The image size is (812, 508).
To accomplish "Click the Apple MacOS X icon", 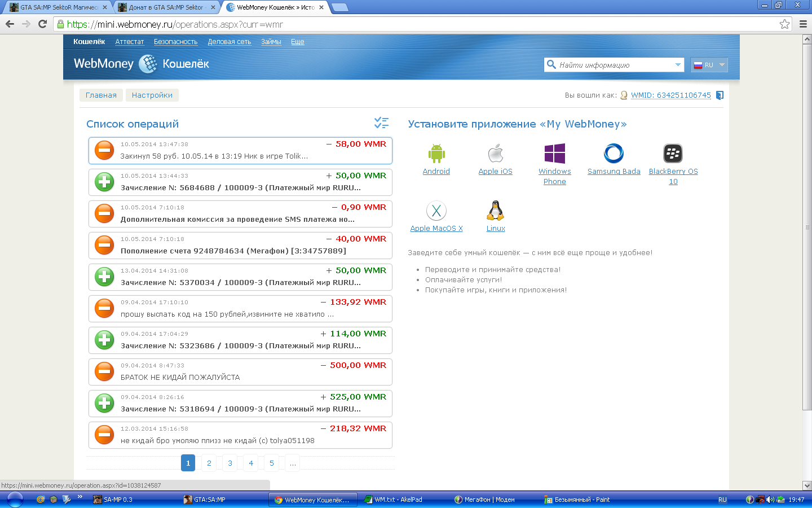I will click(x=436, y=211).
